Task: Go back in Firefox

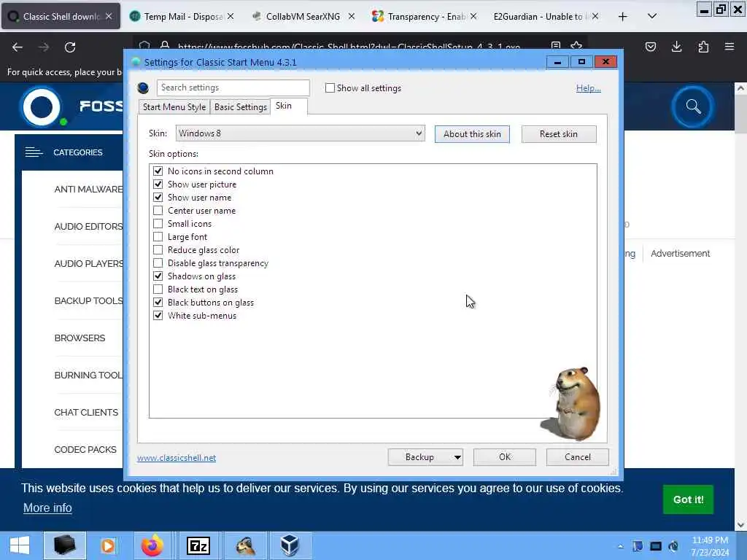Action: tap(18, 47)
